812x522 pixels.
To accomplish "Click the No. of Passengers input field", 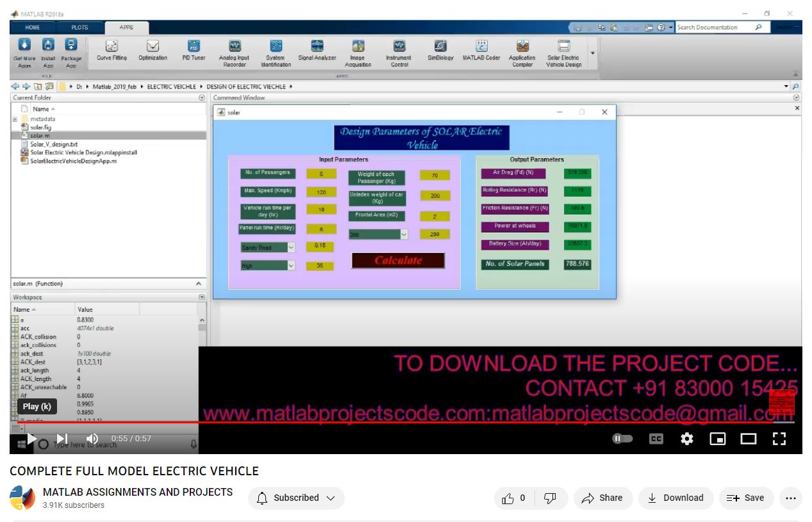I will 320,174.
